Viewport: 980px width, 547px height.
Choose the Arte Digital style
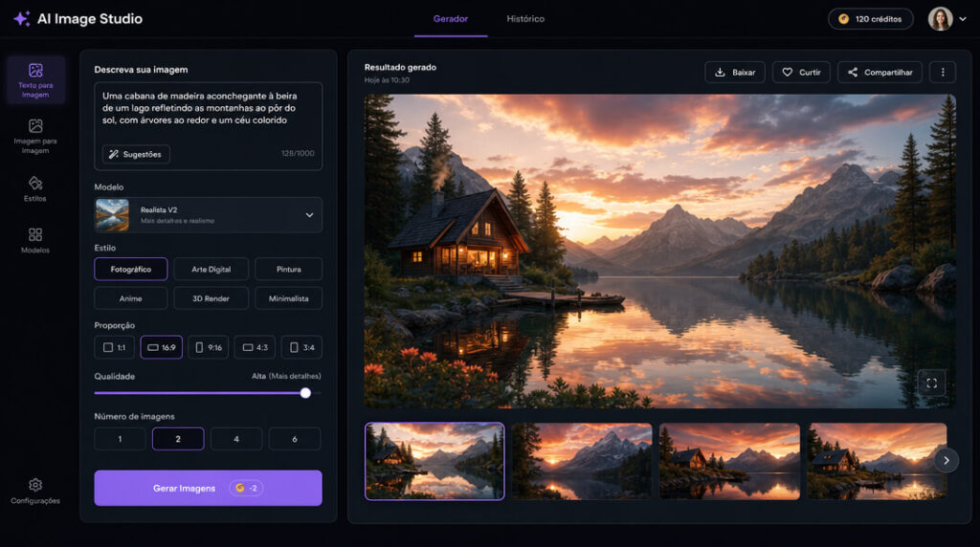212,269
